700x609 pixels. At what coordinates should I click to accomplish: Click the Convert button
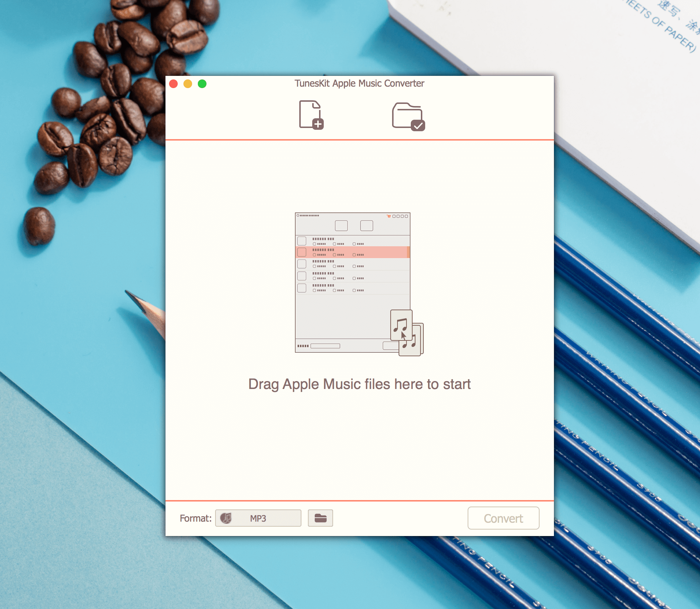click(502, 519)
